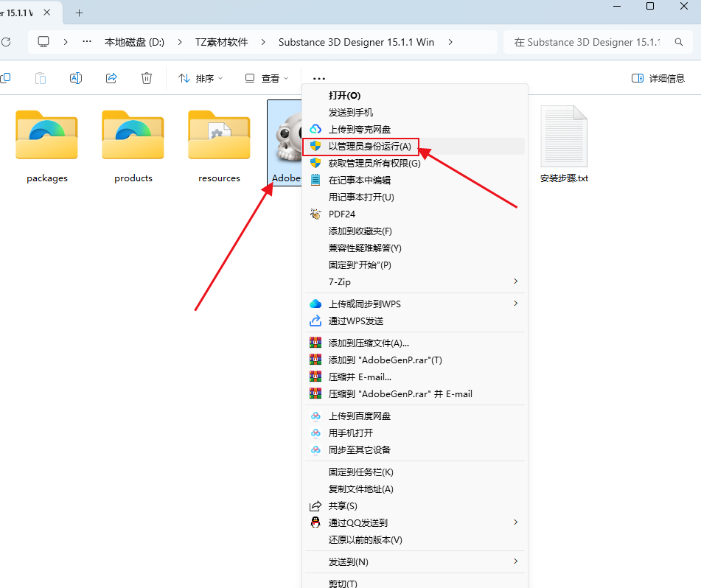The width and height of the screenshot is (701, 588).
Task: Click the copy icon in toolbar
Action: 5,78
